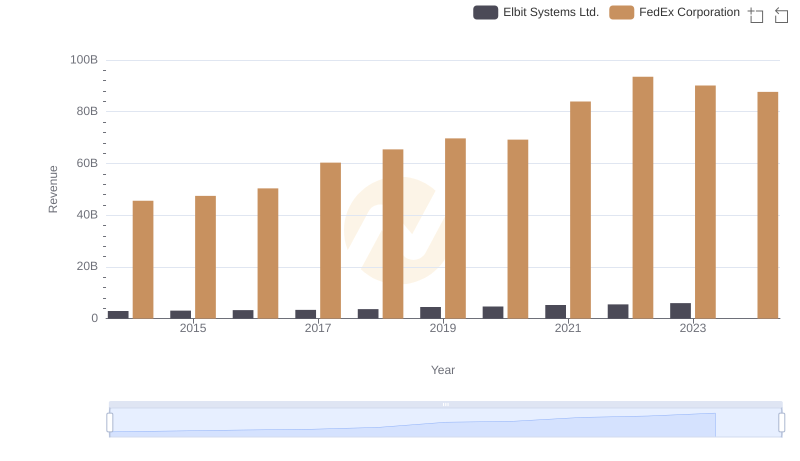This screenshot has height=461, width=800.
Task: Grab the right handle of the zoom slider
Action: (782, 423)
